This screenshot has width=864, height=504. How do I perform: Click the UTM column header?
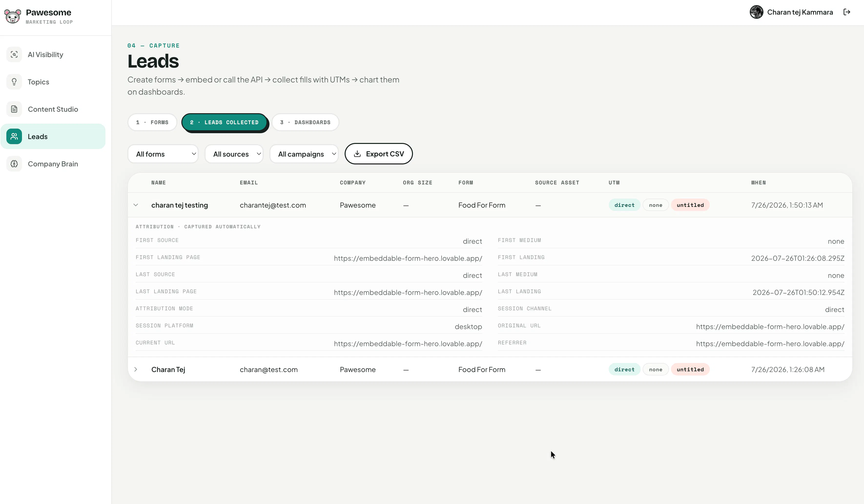coord(614,183)
